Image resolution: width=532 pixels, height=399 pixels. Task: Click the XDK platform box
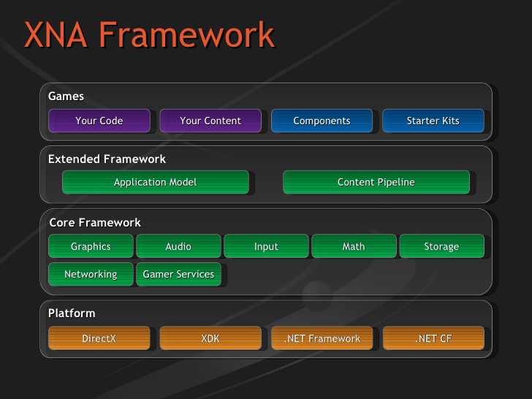pos(210,338)
